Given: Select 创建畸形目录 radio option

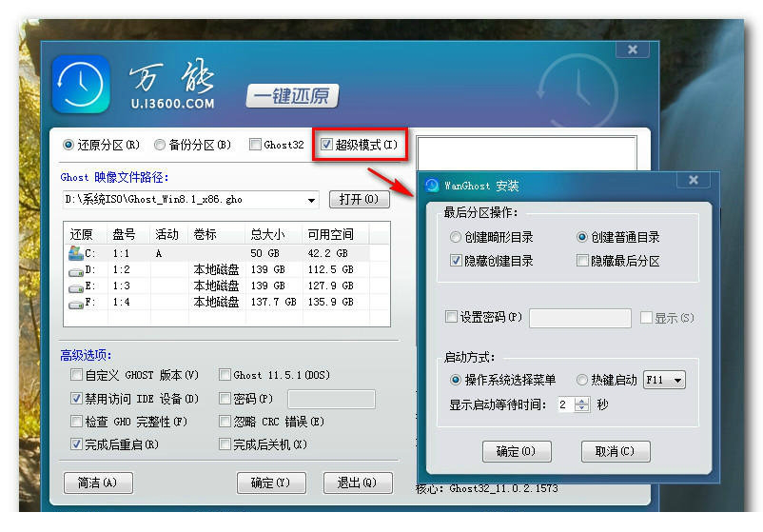Looking at the screenshot, I should [455, 237].
